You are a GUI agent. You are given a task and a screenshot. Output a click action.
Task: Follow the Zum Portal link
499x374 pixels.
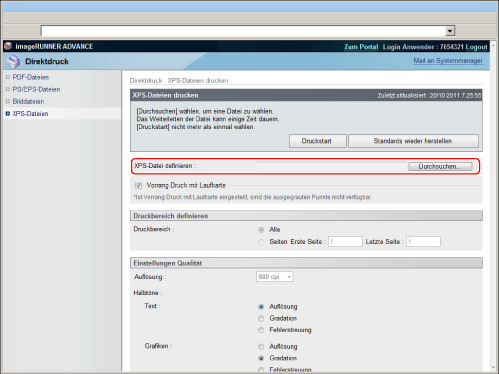pyautogui.click(x=361, y=47)
